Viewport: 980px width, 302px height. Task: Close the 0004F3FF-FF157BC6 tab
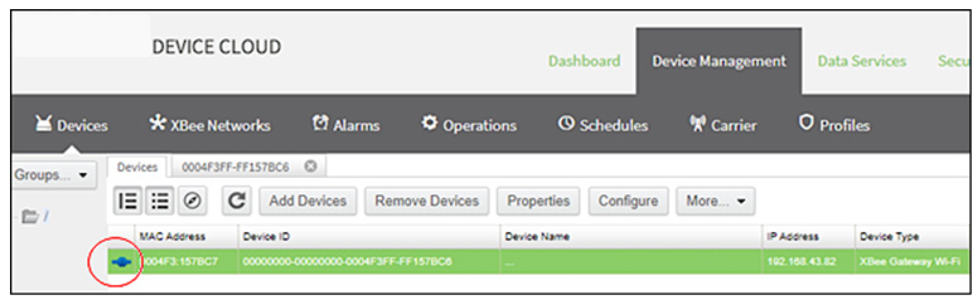[x=310, y=166]
